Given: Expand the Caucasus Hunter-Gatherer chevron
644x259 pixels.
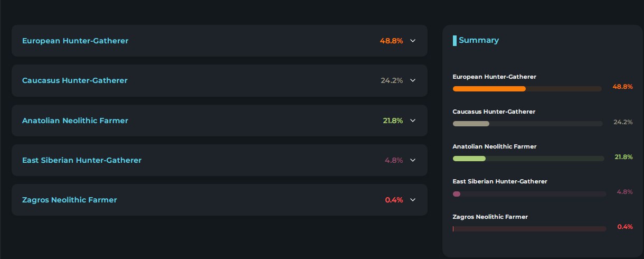Looking at the screenshot, I should [413, 80].
